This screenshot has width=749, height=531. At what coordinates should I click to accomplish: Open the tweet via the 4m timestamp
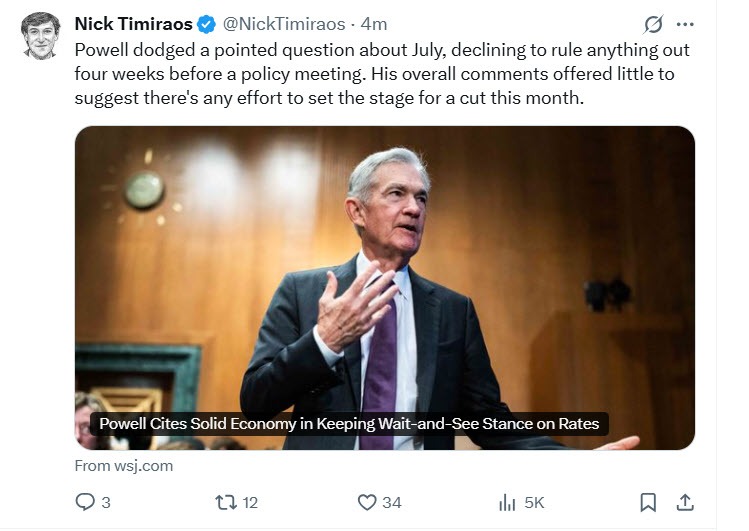pos(374,24)
